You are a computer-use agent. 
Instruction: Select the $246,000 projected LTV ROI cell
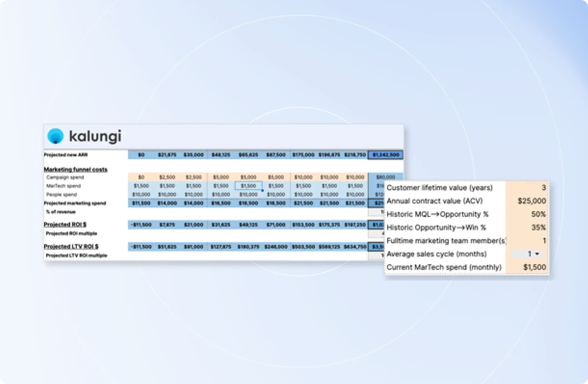tap(276, 247)
